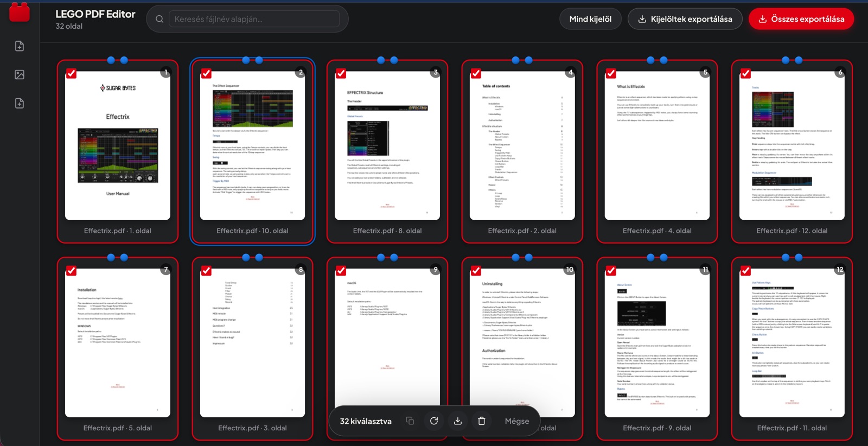
Task: Click the number 6 badge on its page card
Action: point(840,72)
